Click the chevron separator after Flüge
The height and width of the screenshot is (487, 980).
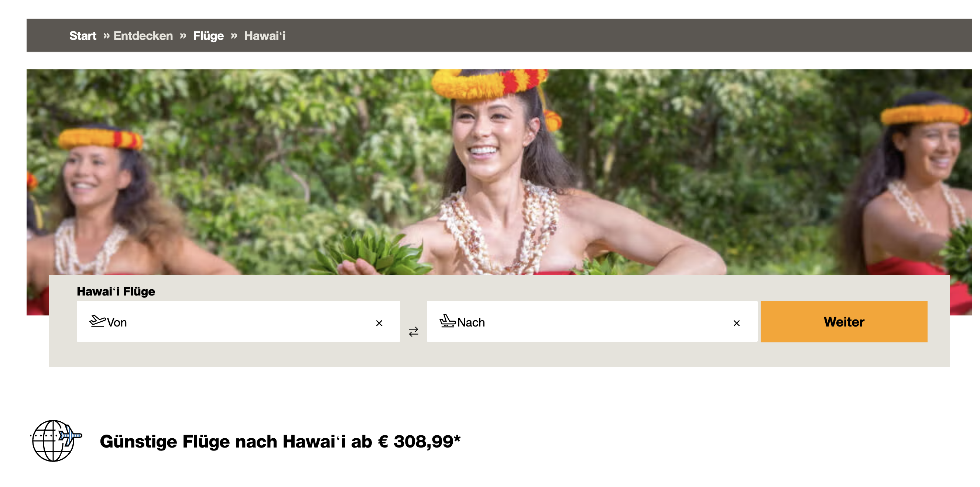click(x=234, y=36)
